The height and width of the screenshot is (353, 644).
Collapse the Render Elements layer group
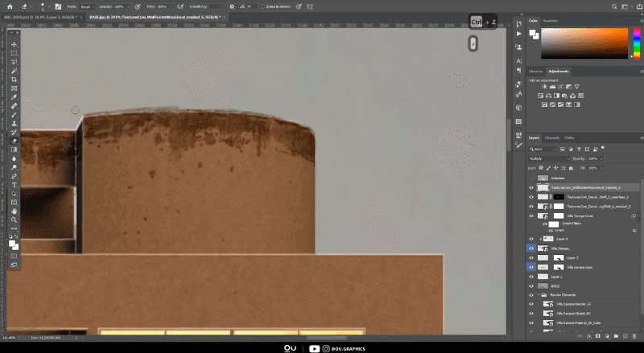coord(539,295)
